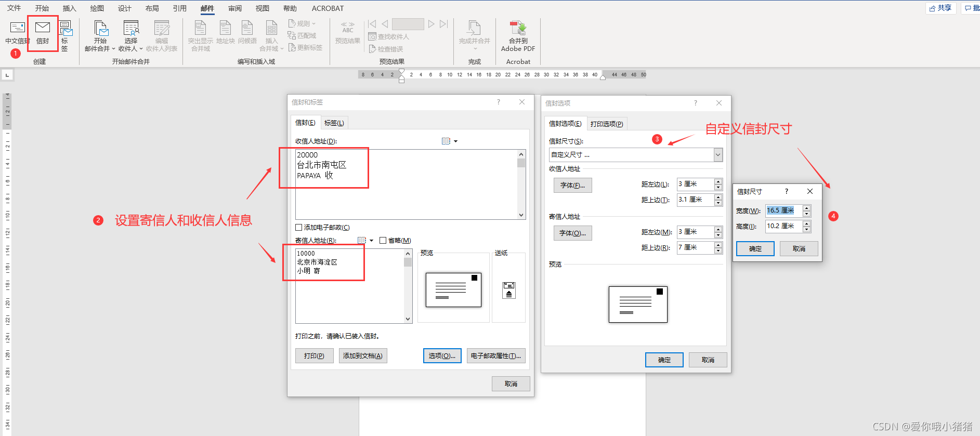The image size is (980, 436).
Task: Switch to Printing Options (打印选项) tab
Action: (x=607, y=124)
